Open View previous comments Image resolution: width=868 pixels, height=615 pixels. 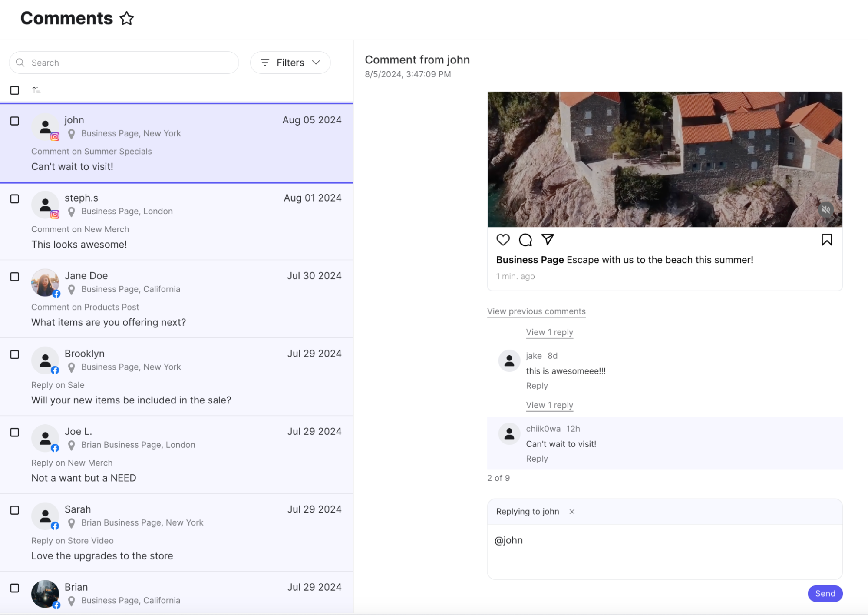[536, 311]
